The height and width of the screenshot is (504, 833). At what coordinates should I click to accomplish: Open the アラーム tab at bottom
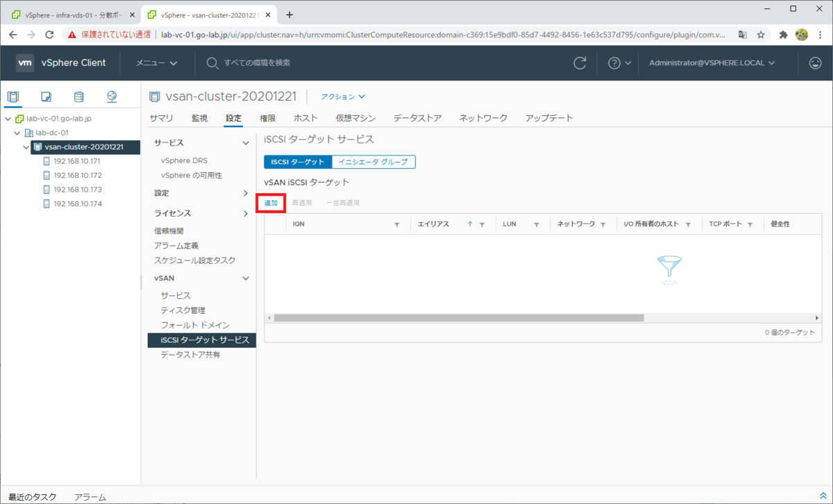(90, 497)
